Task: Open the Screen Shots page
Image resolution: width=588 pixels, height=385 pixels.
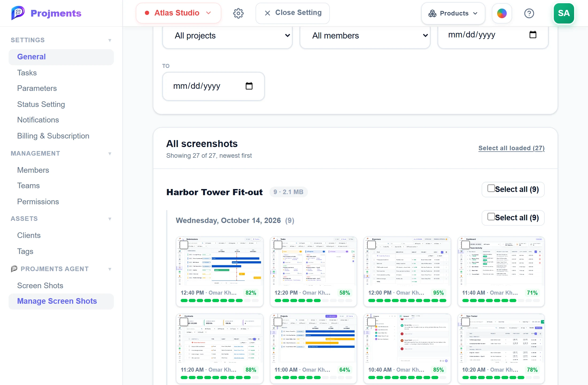Action: coord(40,286)
